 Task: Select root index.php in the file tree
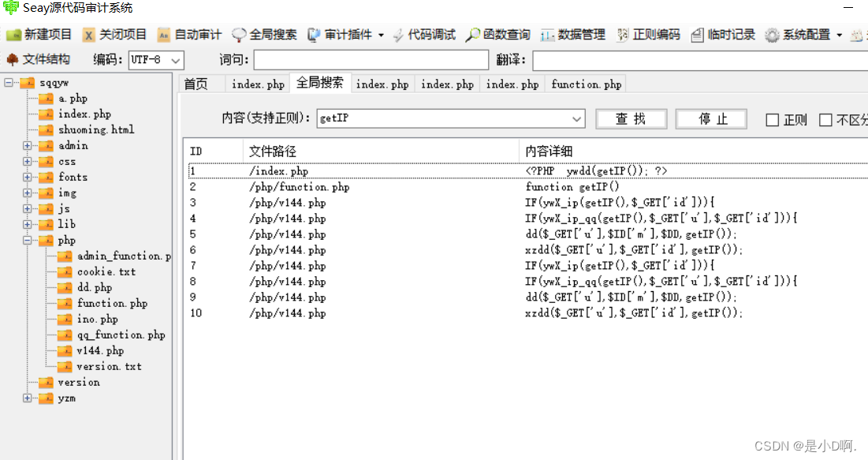click(x=84, y=114)
